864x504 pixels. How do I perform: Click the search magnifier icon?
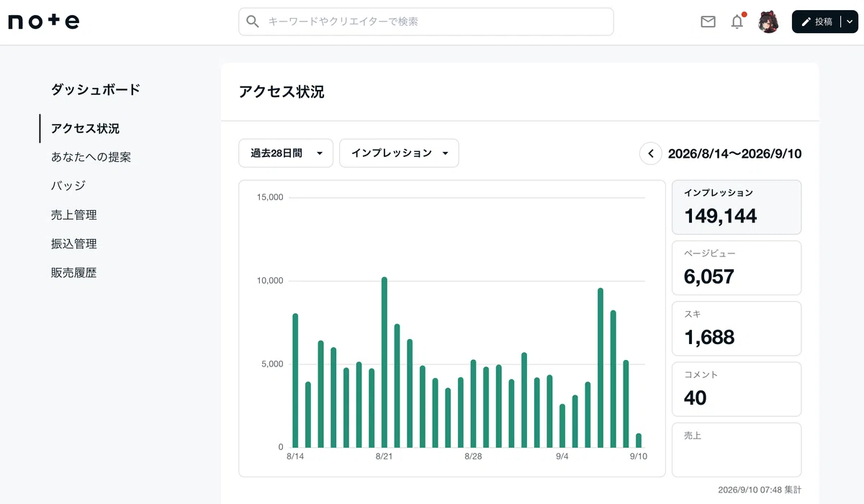coord(253,22)
